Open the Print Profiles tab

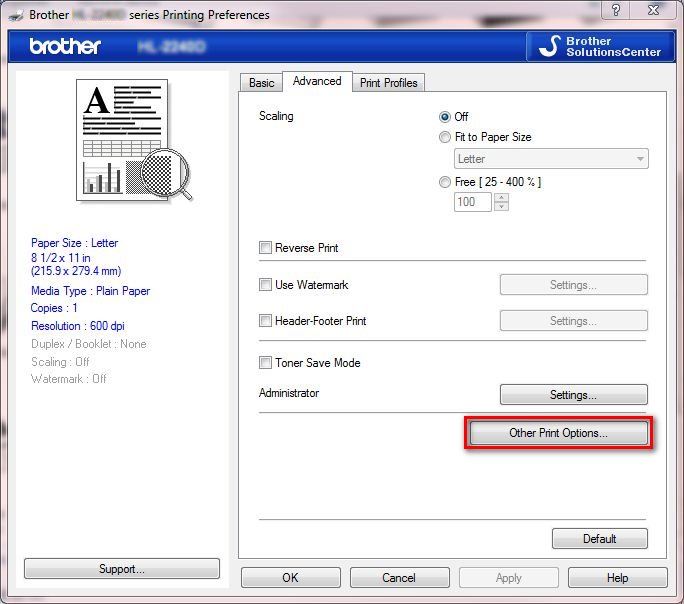tap(389, 83)
